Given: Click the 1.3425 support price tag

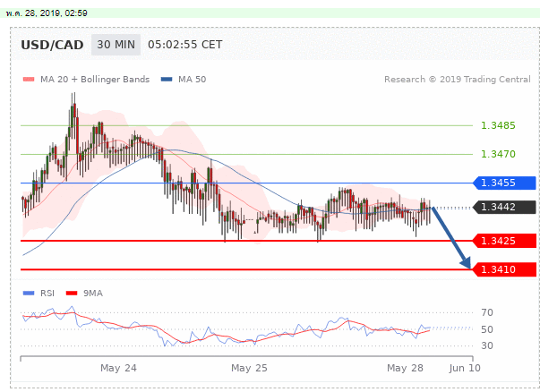Looking at the screenshot, I should tap(504, 241).
